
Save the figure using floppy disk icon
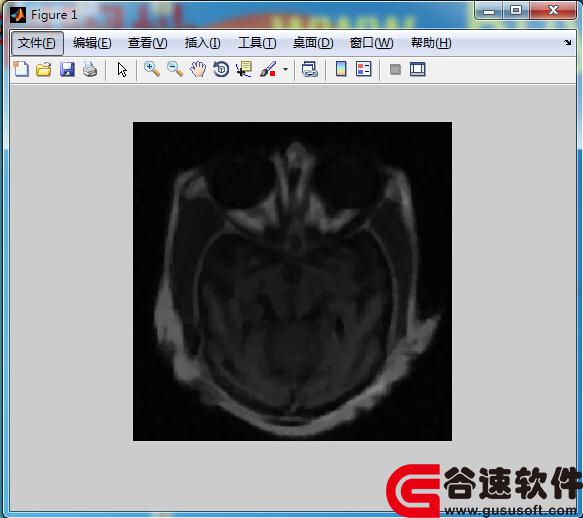coord(67,70)
